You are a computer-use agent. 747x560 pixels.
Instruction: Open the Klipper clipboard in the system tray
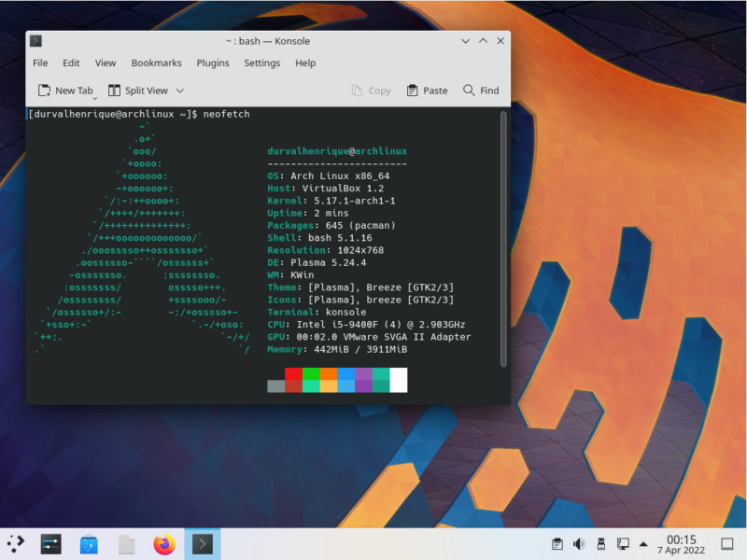pyautogui.click(x=557, y=544)
